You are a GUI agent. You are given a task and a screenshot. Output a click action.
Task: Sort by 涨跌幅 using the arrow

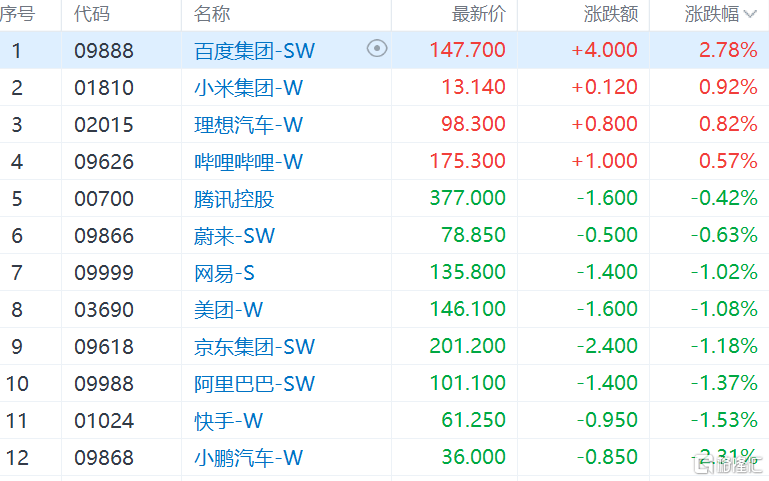pos(750,14)
